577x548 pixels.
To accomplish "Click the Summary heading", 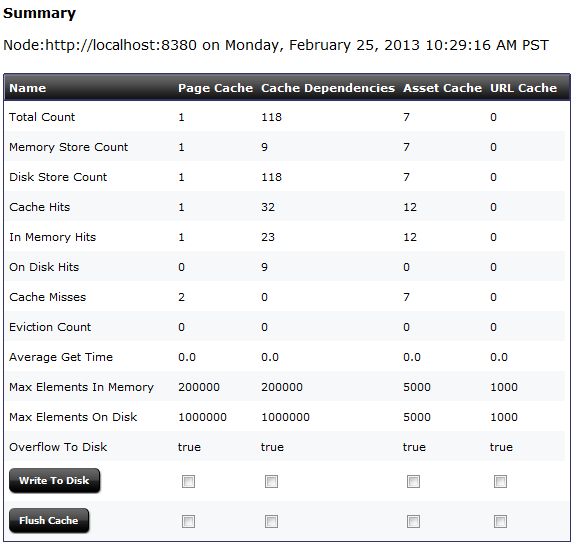I will [39, 13].
